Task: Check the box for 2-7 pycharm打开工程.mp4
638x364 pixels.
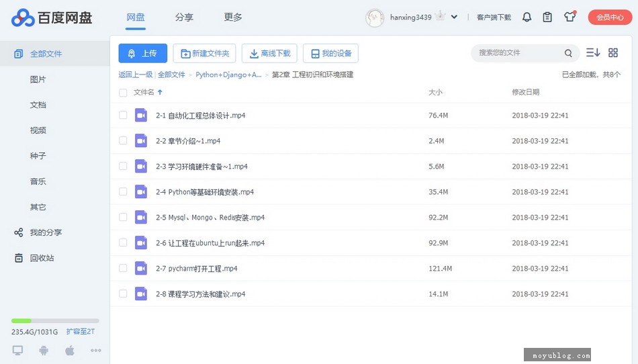Action: point(123,269)
